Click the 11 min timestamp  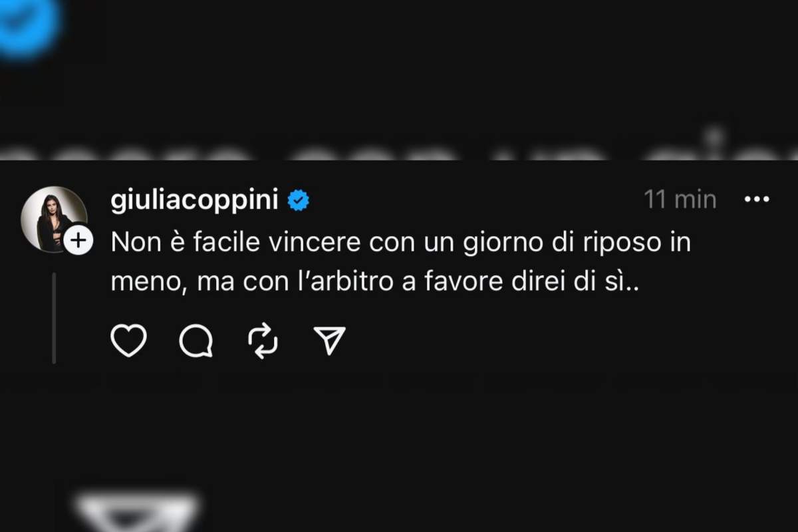click(x=680, y=199)
